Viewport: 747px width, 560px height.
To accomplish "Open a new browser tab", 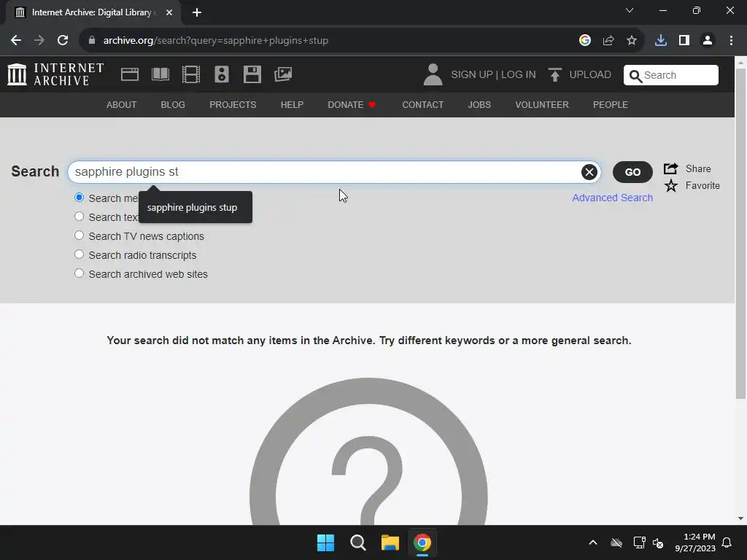I will click(x=197, y=12).
